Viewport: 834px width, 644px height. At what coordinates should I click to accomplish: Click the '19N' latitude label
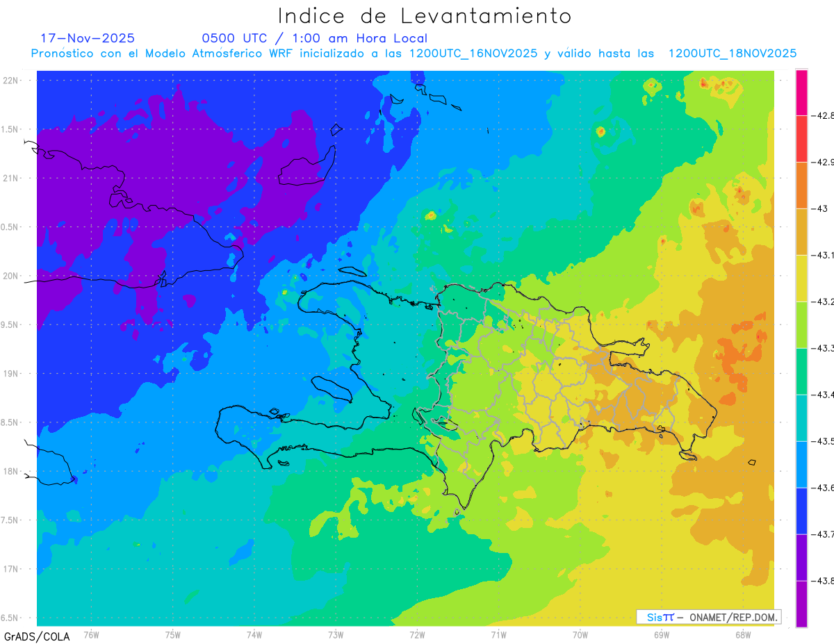tap(10, 373)
